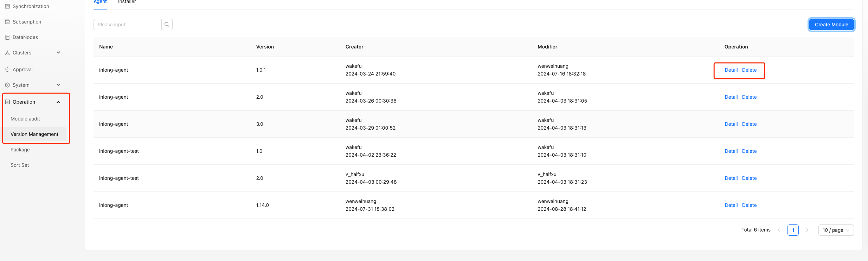Select page 1 in pagination
Viewport: 868px width, 261px height.
(793, 230)
